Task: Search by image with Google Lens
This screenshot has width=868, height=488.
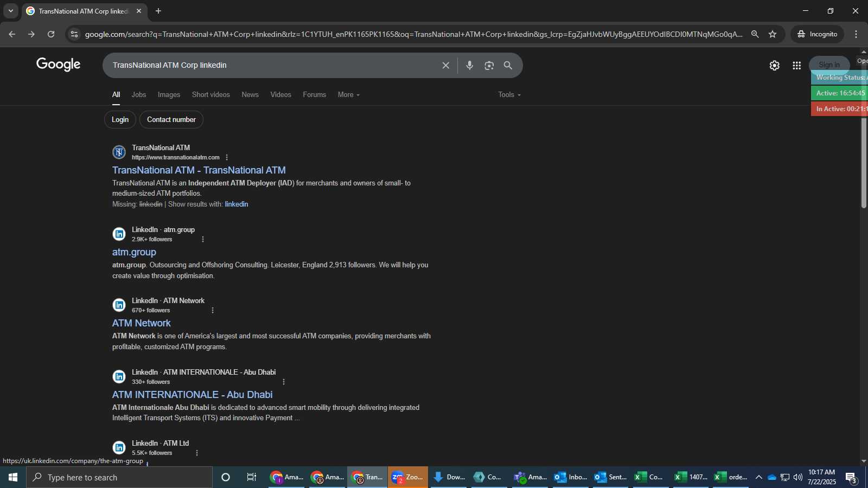Action: 489,65
